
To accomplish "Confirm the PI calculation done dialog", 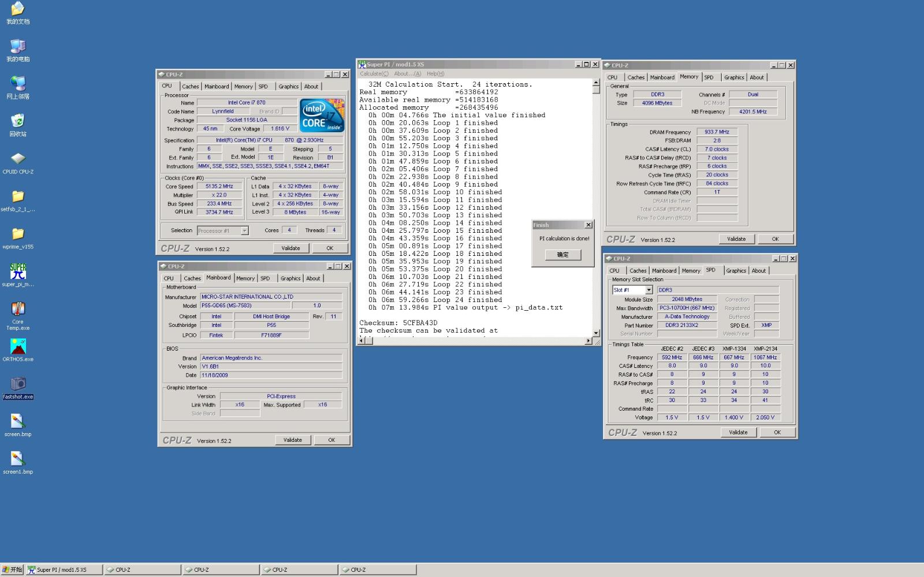I will (x=563, y=255).
